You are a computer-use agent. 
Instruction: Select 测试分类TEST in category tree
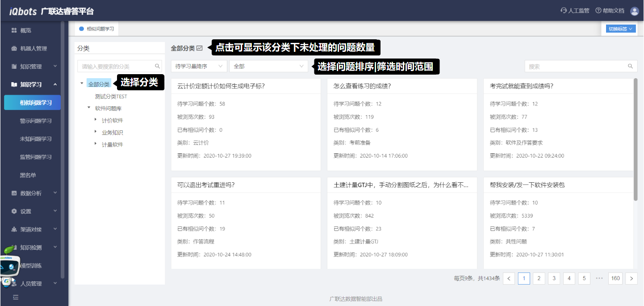[x=111, y=96]
